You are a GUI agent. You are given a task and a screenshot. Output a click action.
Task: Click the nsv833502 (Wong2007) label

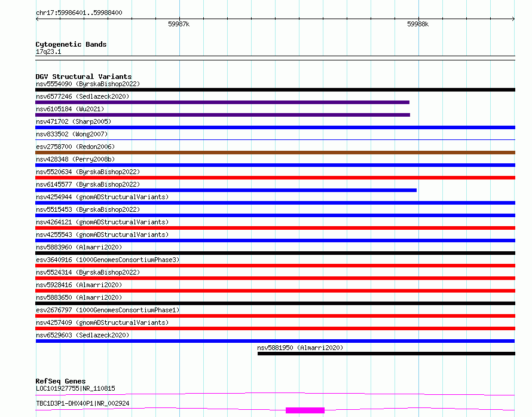(x=72, y=134)
